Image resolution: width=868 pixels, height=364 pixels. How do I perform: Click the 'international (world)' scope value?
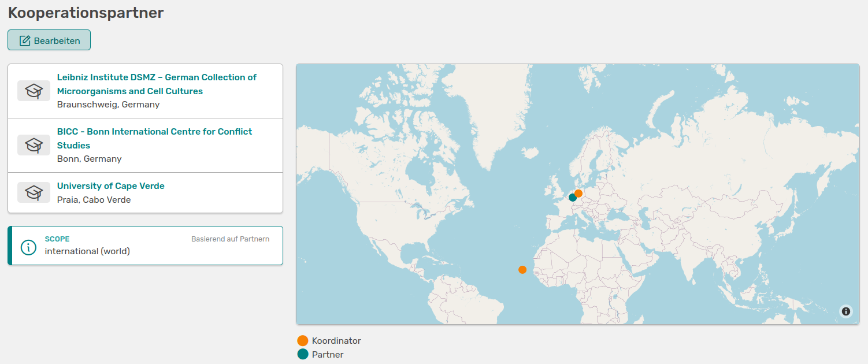(87, 251)
